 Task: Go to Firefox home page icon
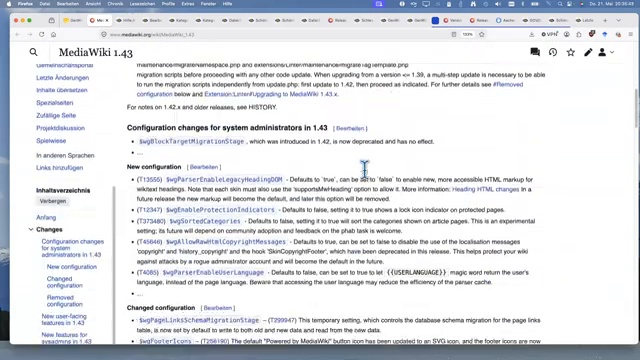[53, 35]
